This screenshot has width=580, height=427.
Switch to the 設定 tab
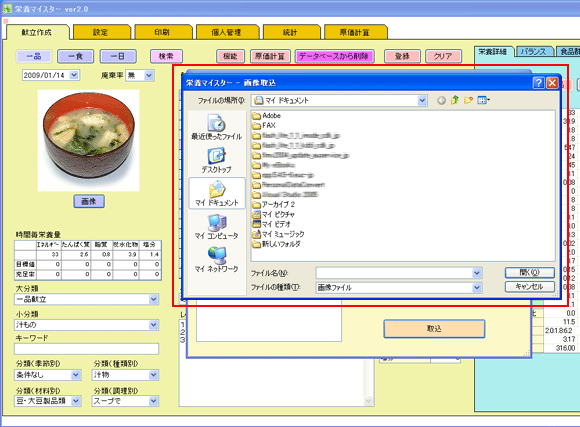(101, 32)
